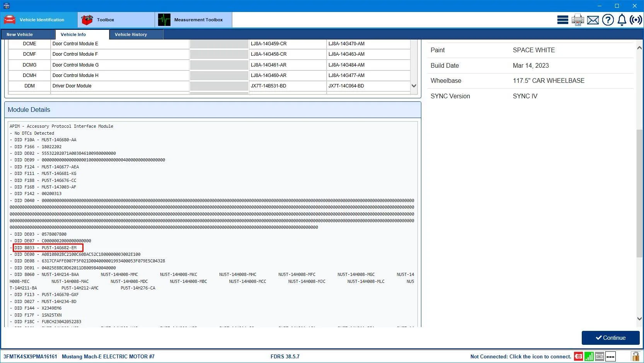Open the help question mark icon

point(608,20)
